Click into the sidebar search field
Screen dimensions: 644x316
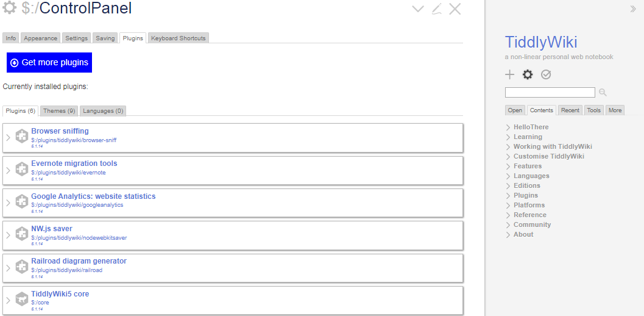[x=550, y=93]
